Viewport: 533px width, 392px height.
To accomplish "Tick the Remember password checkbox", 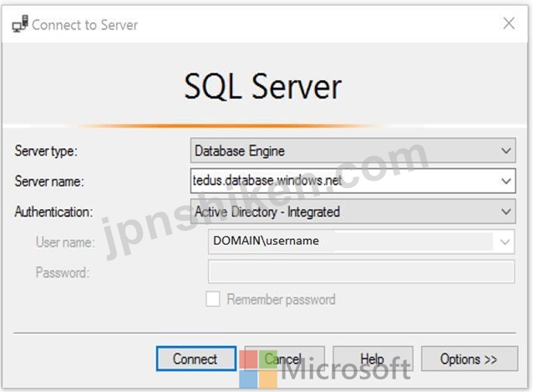I will [x=213, y=299].
